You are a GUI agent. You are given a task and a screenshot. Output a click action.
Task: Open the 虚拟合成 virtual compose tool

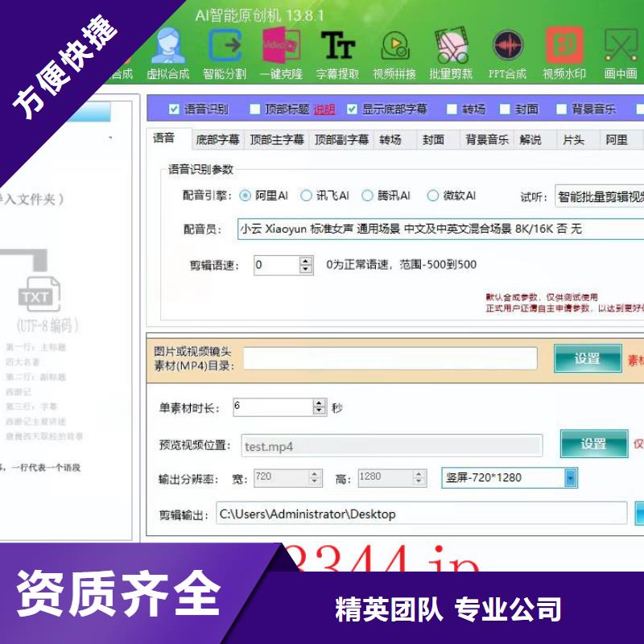167,53
